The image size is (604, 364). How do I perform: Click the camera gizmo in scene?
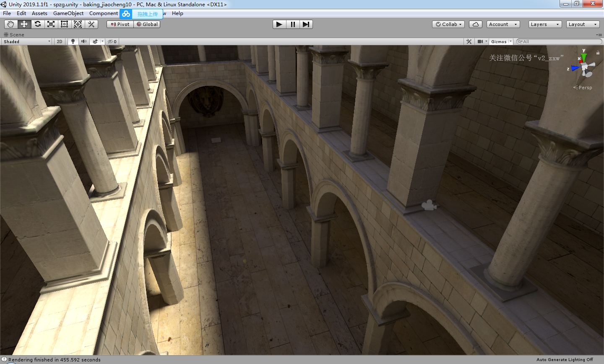pyautogui.click(x=429, y=205)
